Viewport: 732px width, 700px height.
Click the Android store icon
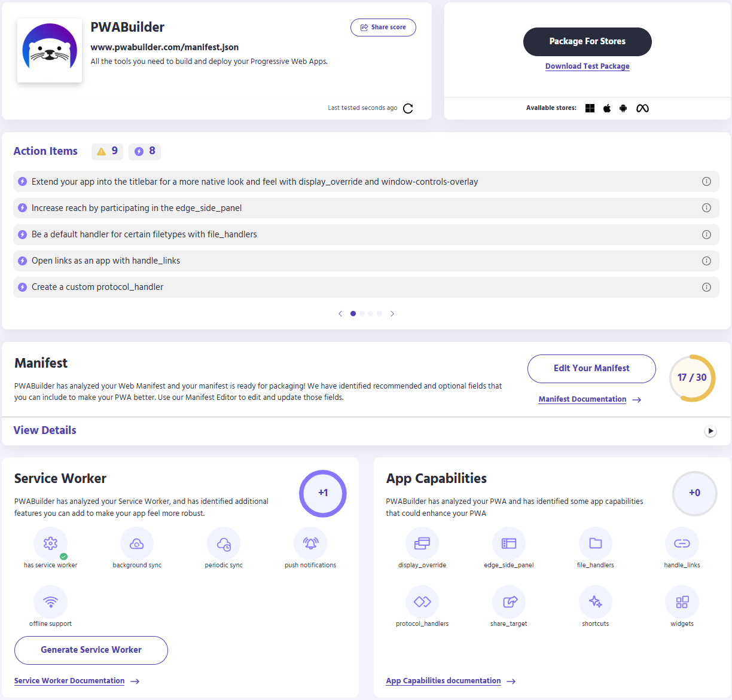point(623,108)
